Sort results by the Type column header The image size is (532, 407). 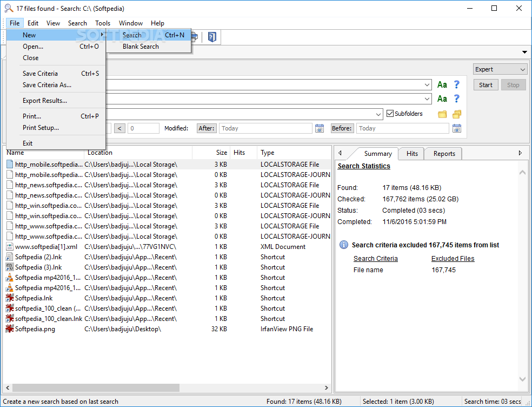pyautogui.click(x=294, y=153)
